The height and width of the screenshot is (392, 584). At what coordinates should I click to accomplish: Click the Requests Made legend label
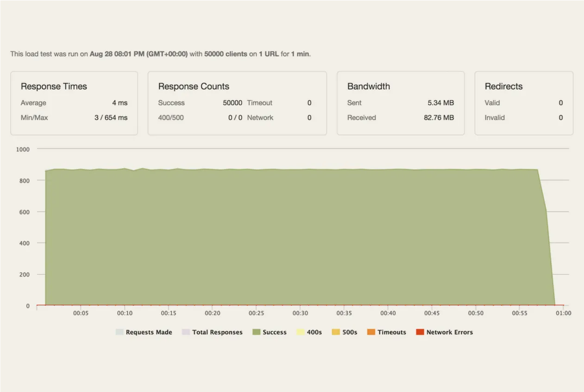tap(149, 332)
